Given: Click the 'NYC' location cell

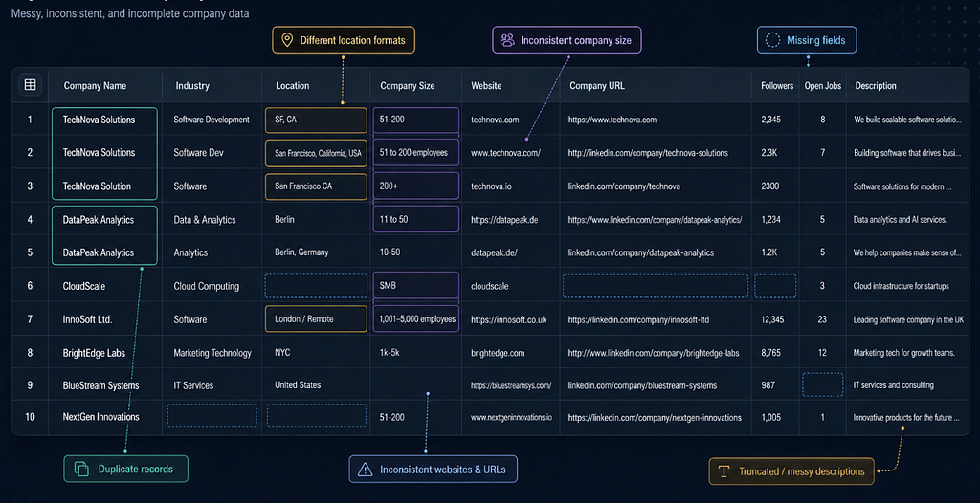Looking at the screenshot, I should 282,353.
